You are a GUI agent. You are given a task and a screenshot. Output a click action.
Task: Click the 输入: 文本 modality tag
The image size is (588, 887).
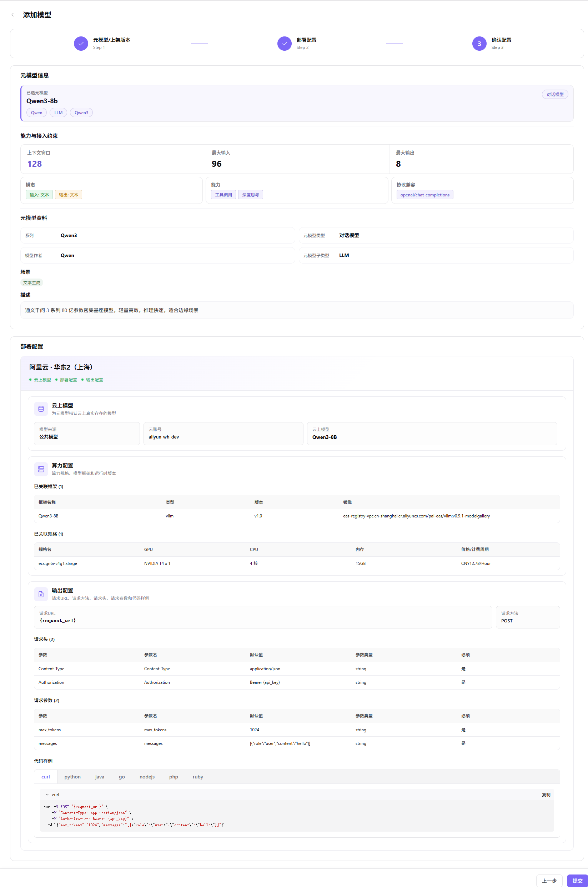coord(39,195)
